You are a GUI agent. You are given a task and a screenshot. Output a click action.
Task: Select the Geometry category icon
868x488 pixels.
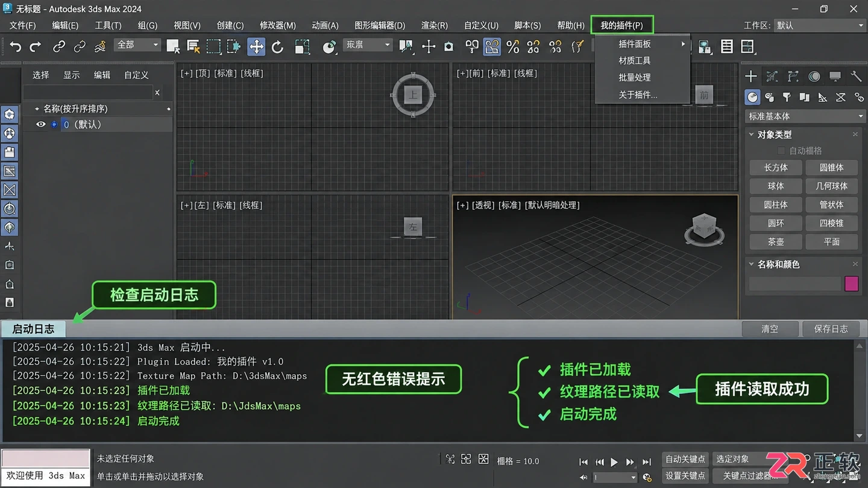click(752, 97)
